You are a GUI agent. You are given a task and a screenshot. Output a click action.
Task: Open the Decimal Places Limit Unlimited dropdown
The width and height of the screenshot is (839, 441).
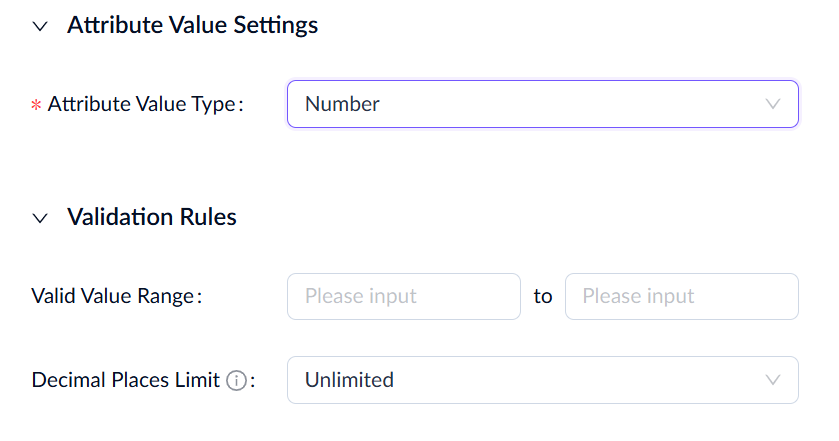coord(542,380)
